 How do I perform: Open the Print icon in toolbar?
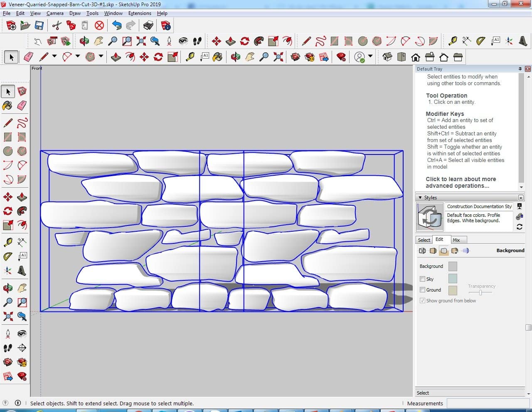click(148, 26)
